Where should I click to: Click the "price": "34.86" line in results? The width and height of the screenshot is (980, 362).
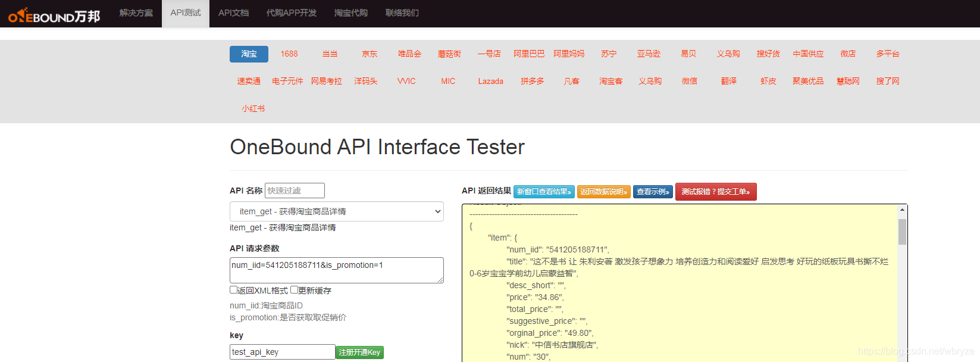(535, 297)
